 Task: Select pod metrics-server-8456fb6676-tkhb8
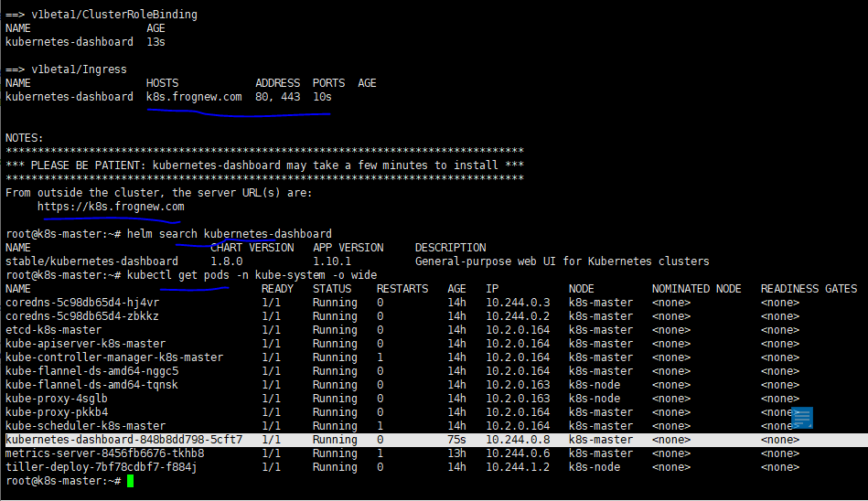[104, 453]
